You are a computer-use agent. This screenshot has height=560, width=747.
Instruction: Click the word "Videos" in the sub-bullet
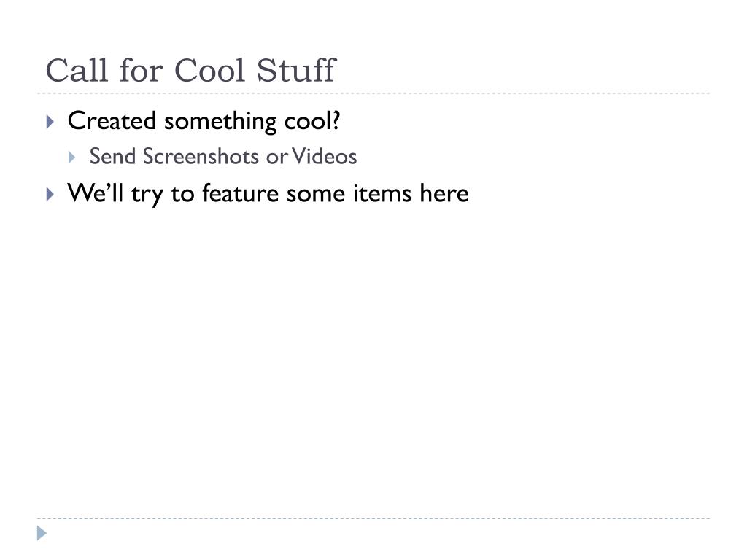325,156
